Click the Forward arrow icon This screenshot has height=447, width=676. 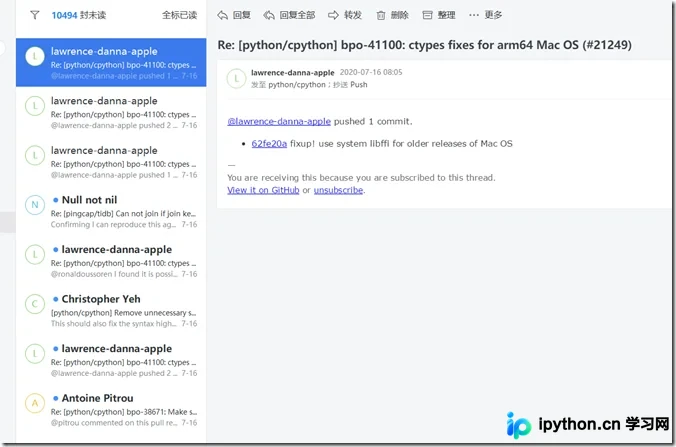pos(333,15)
